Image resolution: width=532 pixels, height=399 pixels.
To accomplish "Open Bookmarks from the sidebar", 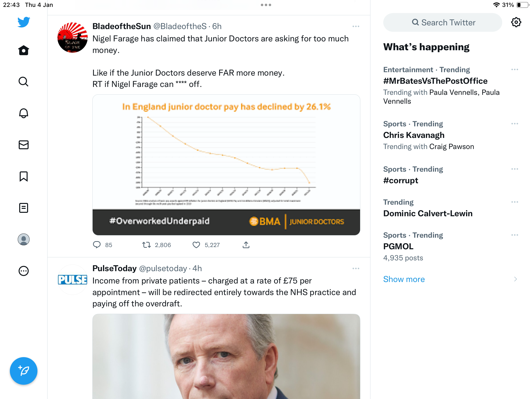I will pyautogui.click(x=24, y=176).
